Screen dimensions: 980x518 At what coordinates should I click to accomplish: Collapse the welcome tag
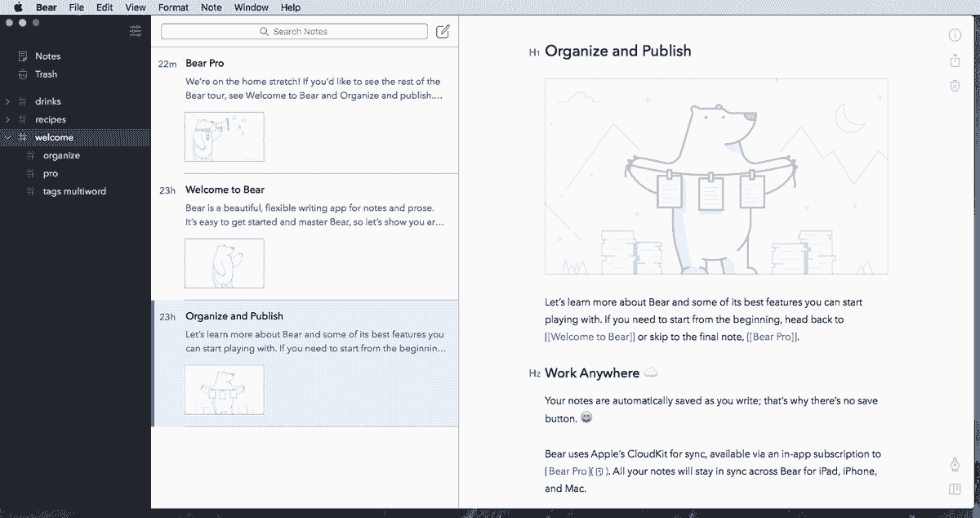(x=7, y=137)
